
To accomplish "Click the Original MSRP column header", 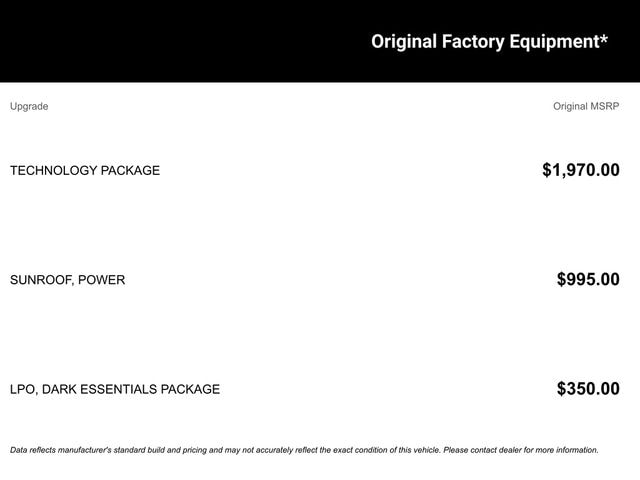I will click(586, 106).
